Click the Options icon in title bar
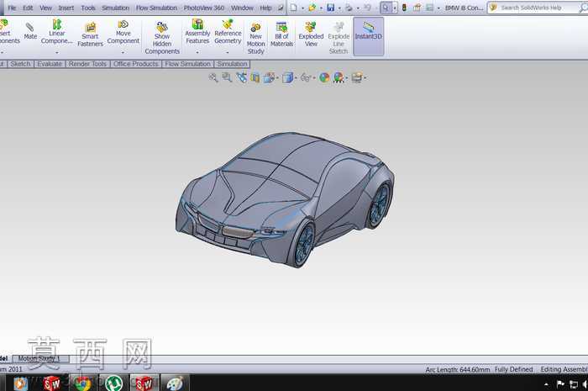The width and height of the screenshot is (588, 391). click(x=429, y=8)
